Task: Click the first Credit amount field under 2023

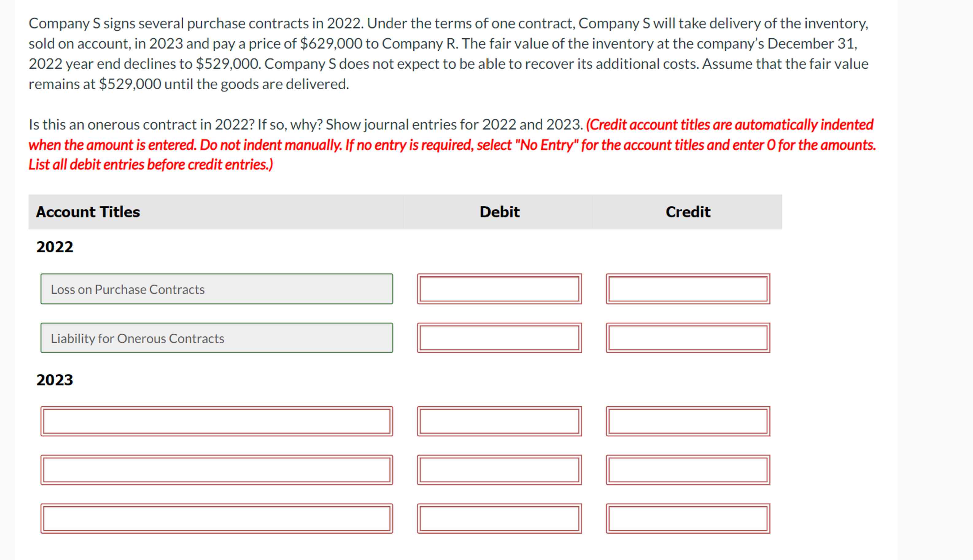Action: (688, 422)
